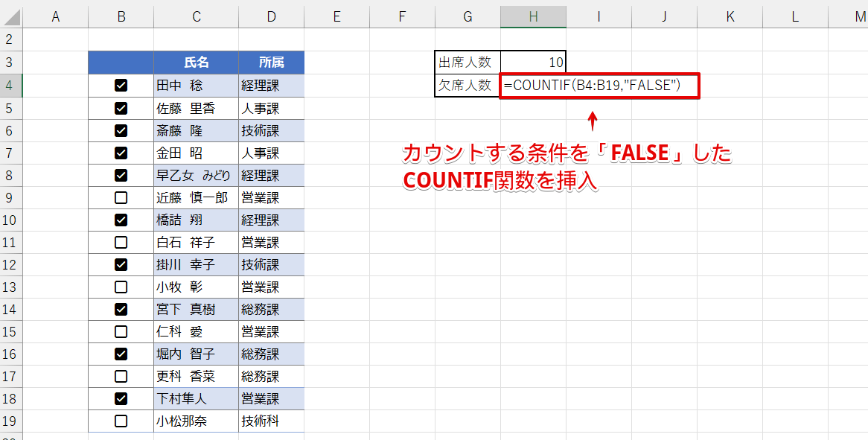Click the 氏名 header cell
Image resolution: width=868 pixels, height=440 pixels.
pyautogui.click(x=197, y=63)
